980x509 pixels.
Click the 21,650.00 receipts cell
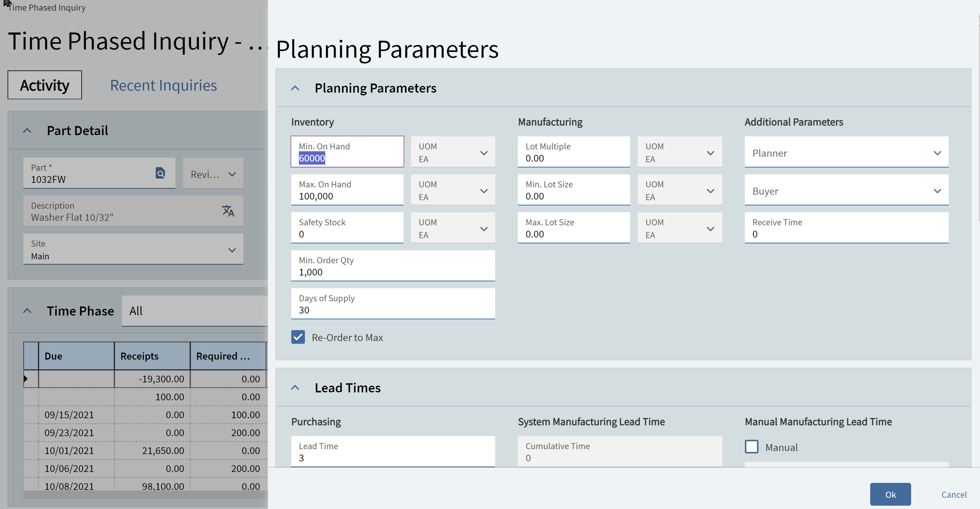click(x=152, y=451)
